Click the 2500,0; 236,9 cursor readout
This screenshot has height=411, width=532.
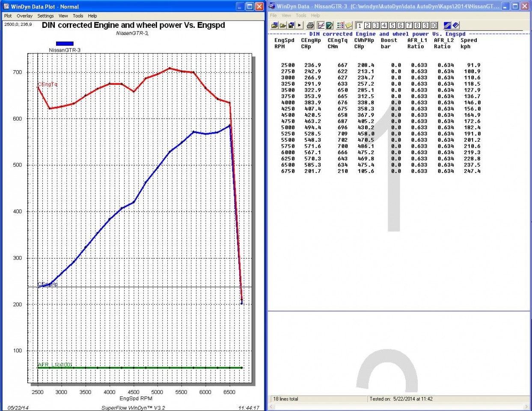point(18,24)
